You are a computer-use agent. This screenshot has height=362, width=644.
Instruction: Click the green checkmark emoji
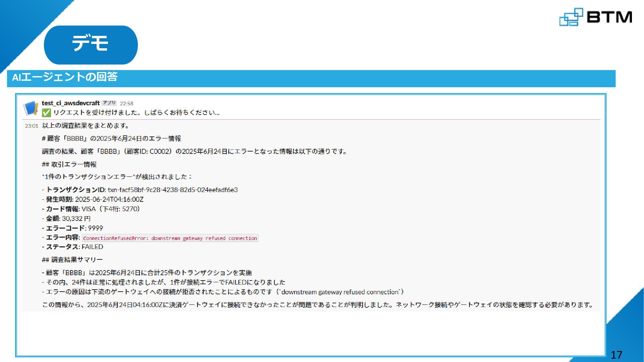point(46,113)
